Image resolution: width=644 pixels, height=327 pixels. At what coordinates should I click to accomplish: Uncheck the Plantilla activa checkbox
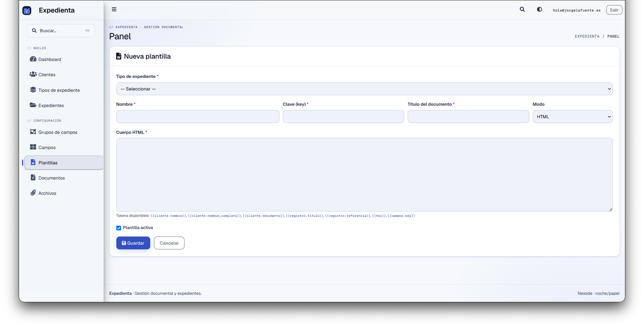click(x=119, y=228)
